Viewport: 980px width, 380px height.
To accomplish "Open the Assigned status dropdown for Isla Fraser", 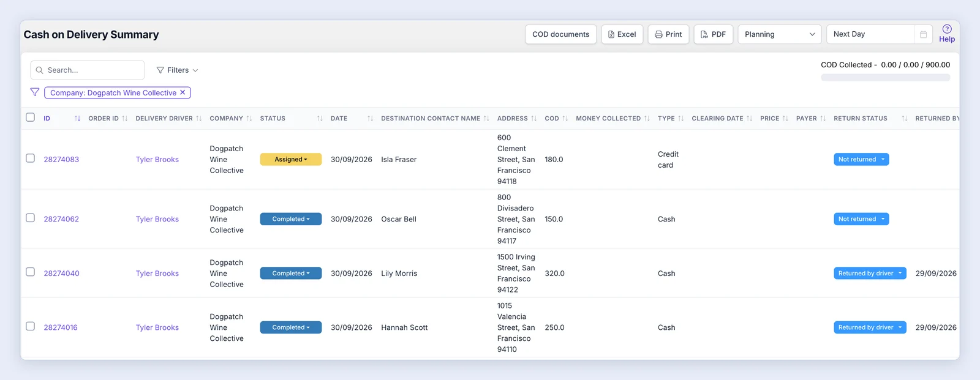I will coord(291,160).
